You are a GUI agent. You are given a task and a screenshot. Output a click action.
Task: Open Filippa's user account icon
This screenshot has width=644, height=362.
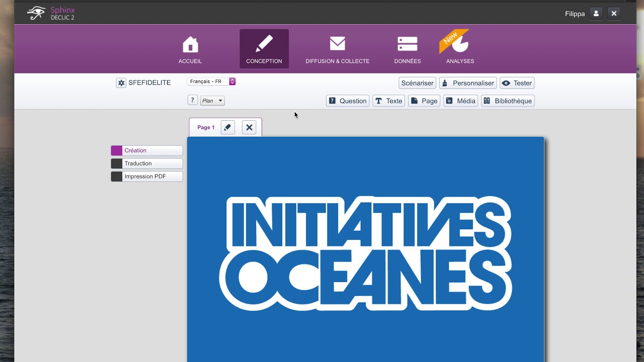[x=596, y=14]
